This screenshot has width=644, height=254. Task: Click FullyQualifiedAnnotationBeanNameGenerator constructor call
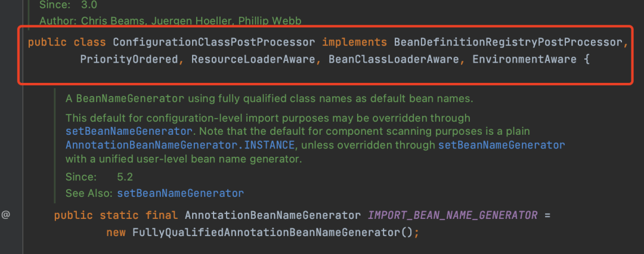(266, 232)
